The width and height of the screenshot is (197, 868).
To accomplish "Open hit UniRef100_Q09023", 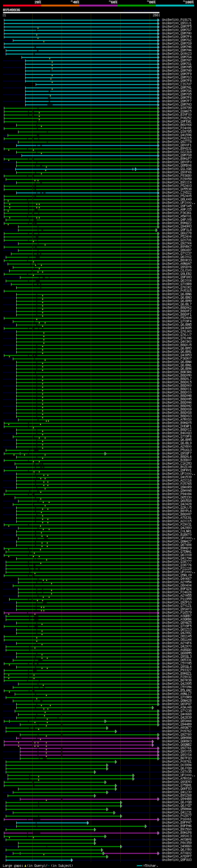I will pyautogui.click(x=177, y=54).
